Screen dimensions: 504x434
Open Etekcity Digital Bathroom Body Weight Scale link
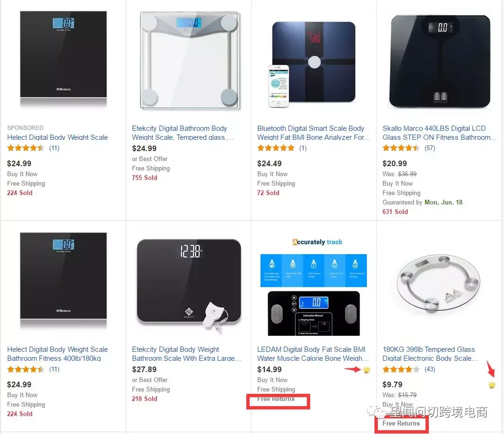182,133
